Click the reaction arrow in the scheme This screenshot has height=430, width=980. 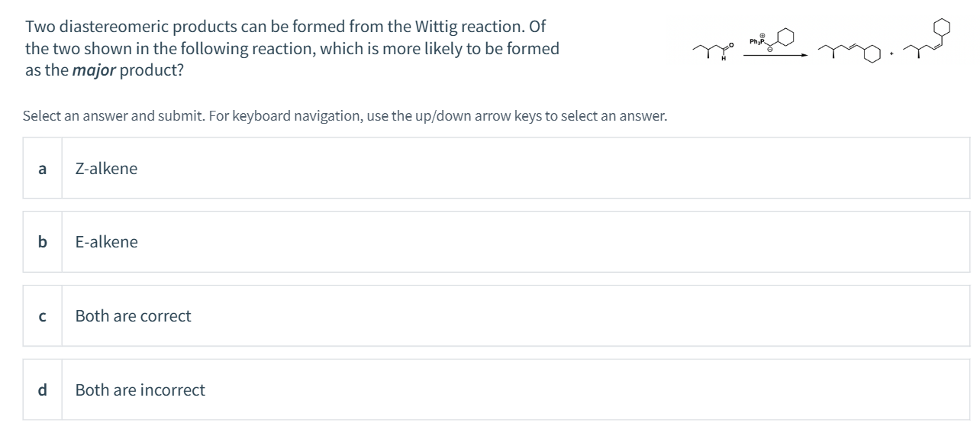[x=774, y=55]
